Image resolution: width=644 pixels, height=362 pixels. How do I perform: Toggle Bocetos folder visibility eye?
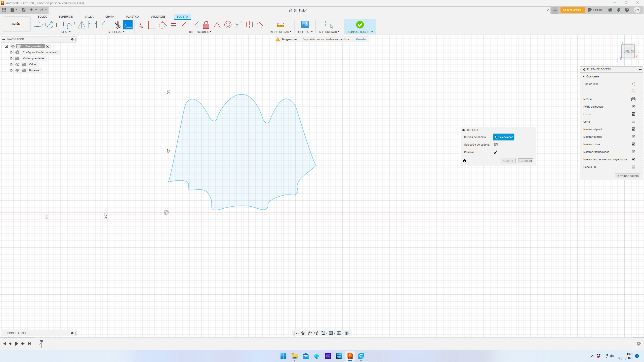coord(17,70)
